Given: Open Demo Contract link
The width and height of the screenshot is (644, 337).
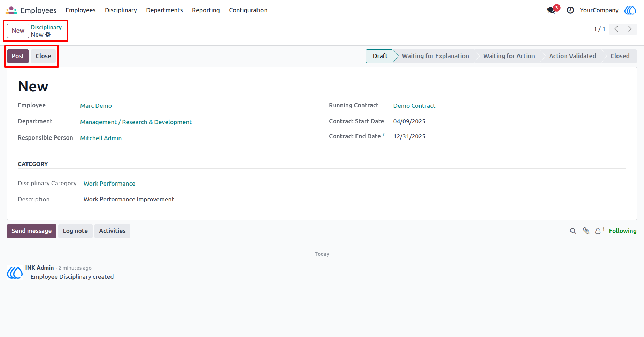Looking at the screenshot, I should point(414,106).
